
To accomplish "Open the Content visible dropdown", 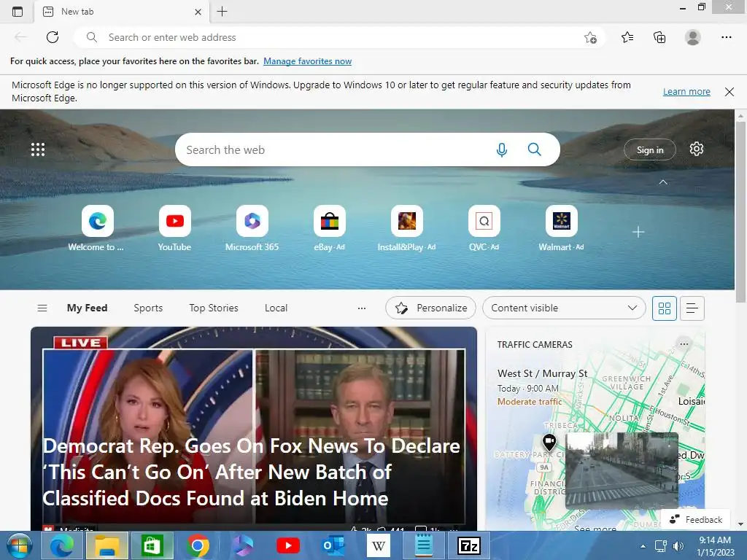I will pyautogui.click(x=564, y=308).
